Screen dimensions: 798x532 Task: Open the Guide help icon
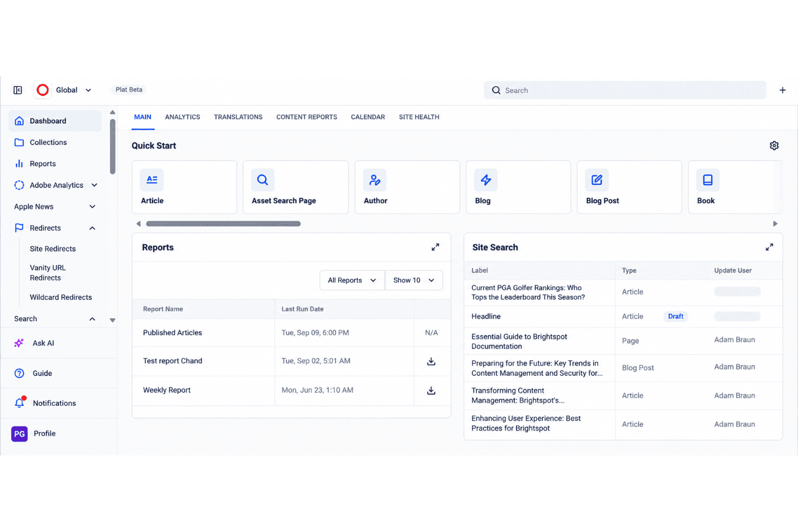pyautogui.click(x=19, y=373)
